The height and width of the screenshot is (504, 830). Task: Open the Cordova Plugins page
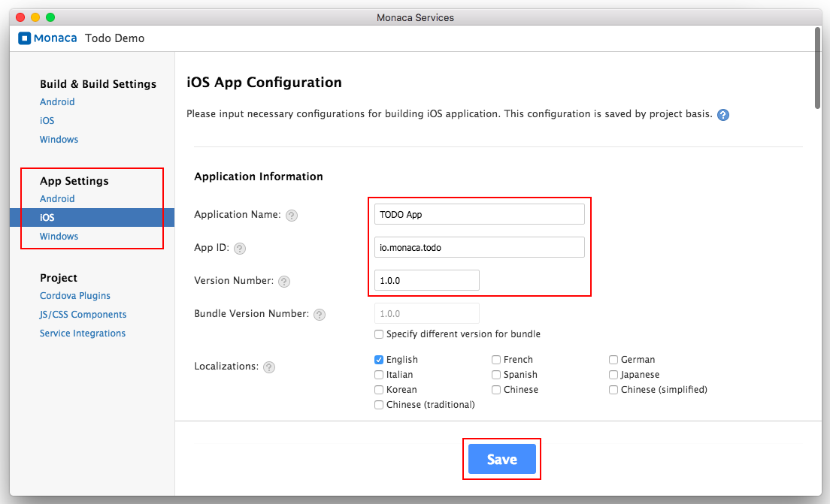coord(75,296)
